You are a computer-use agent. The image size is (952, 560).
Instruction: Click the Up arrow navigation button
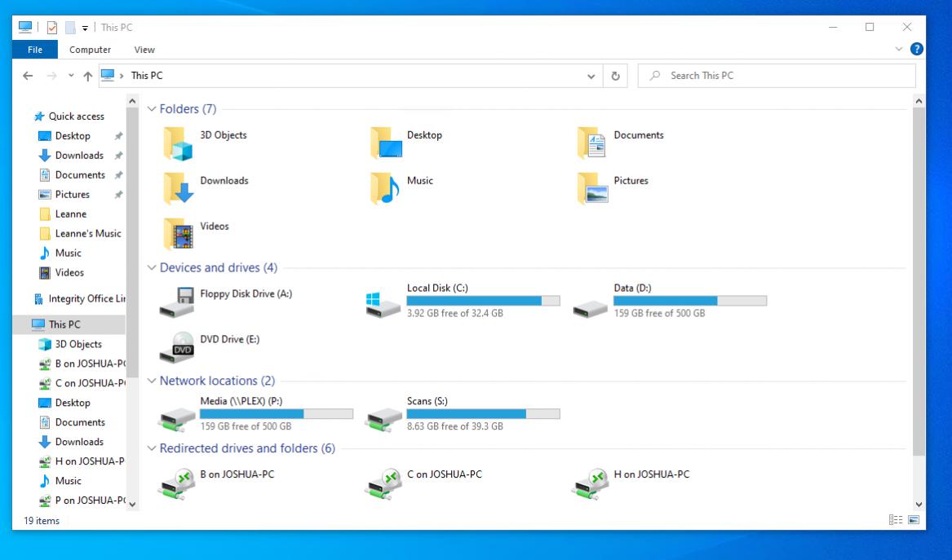[87, 76]
